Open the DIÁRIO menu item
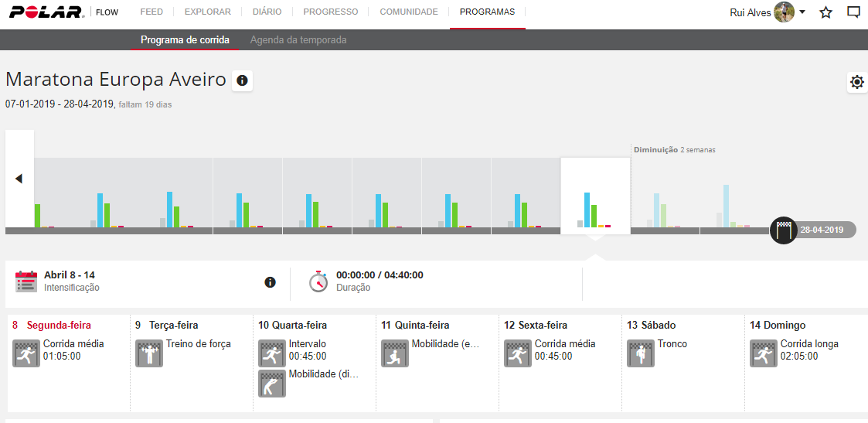 point(267,12)
